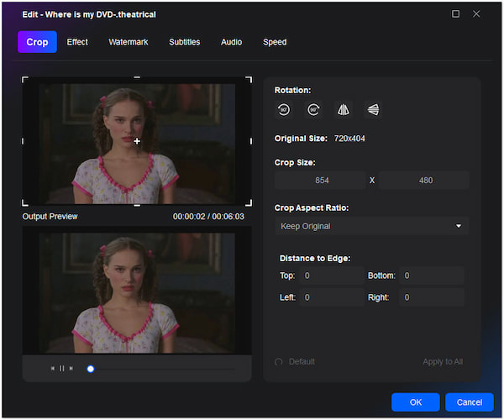Click the crop width field showing 854
The height and width of the screenshot is (420, 504).
click(320, 181)
